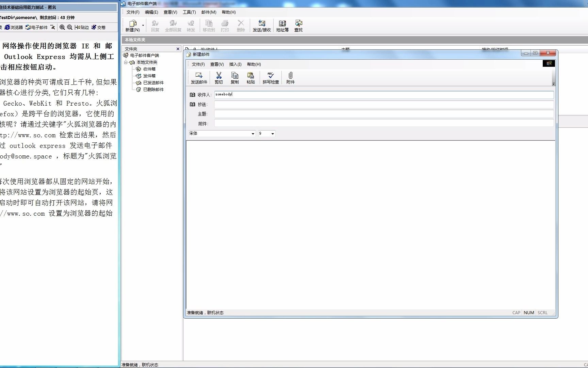
Task: Open 文件(F) menu in main mail client
Action: point(133,12)
